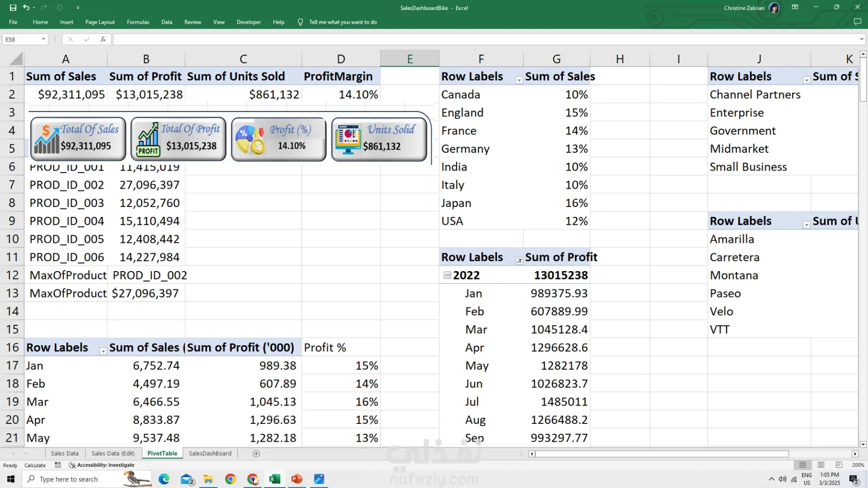Click the Save icon in quick access toolbar
This screenshot has height=488, width=868.
13,8
